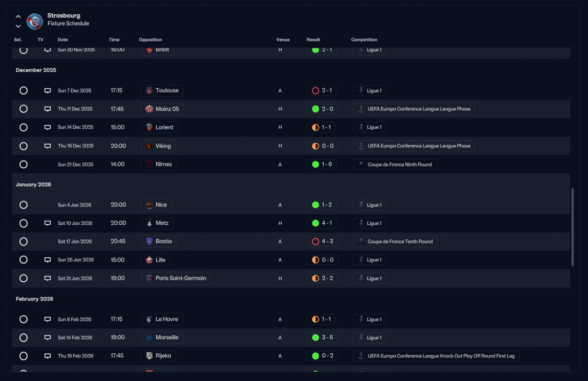Open the 2 - 2 result against Paris Saint-Germain
Viewport: 588px width, 381px height.
coord(322,278)
